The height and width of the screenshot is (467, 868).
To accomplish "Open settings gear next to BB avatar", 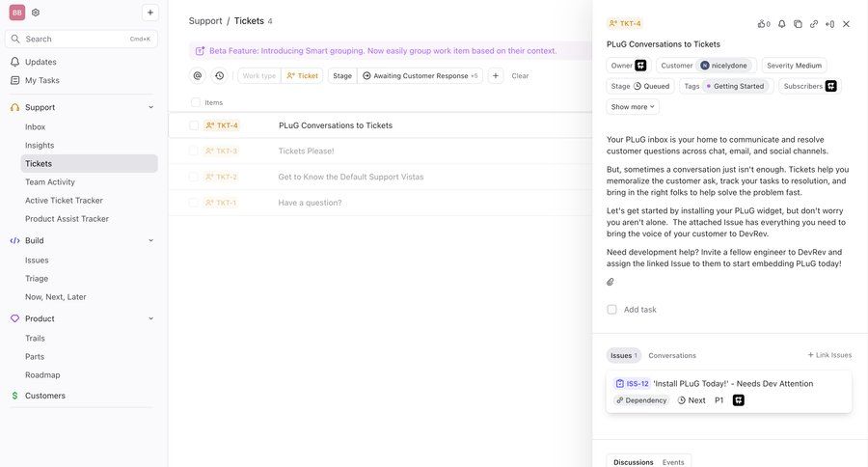I will tap(36, 13).
